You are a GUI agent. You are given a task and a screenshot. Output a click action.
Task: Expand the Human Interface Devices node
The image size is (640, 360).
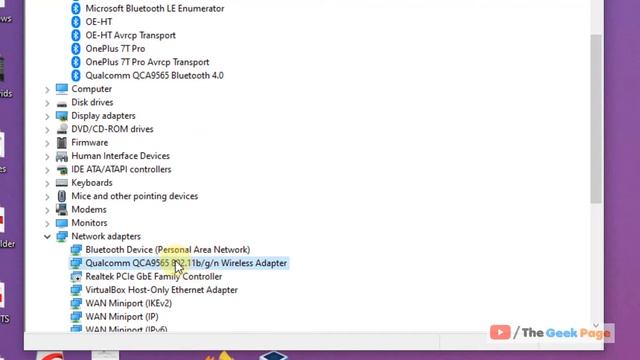point(47,157)
